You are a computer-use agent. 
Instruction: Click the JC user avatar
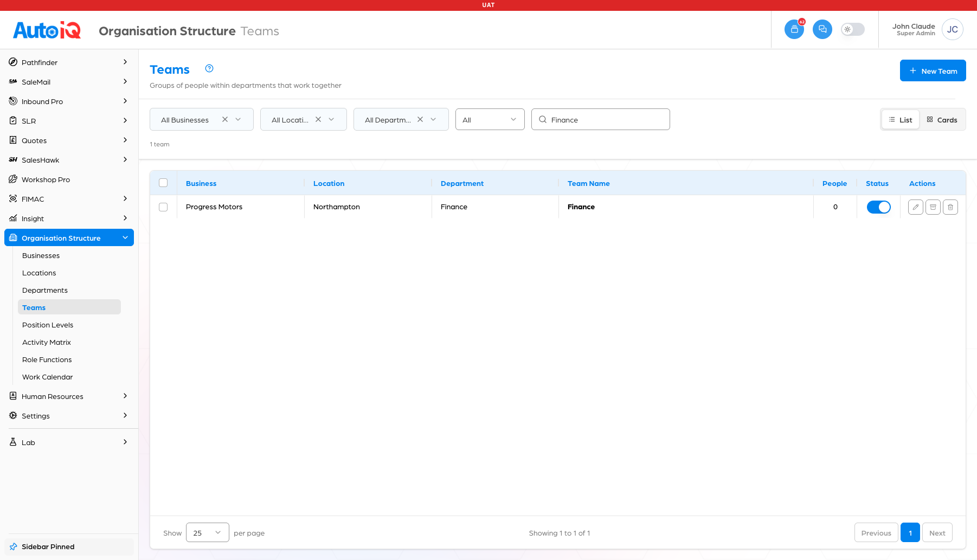[952, 29]
